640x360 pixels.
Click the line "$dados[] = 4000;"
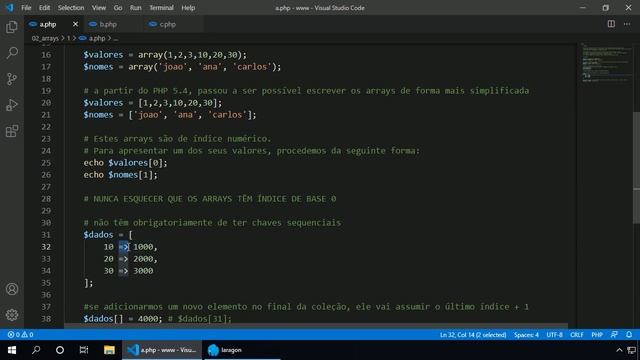[x=123, y=318]
